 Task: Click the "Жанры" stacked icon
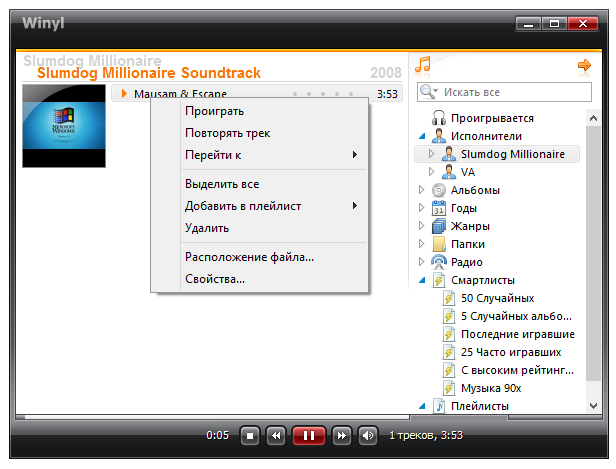pyautogui.click(x=439, y=226)
